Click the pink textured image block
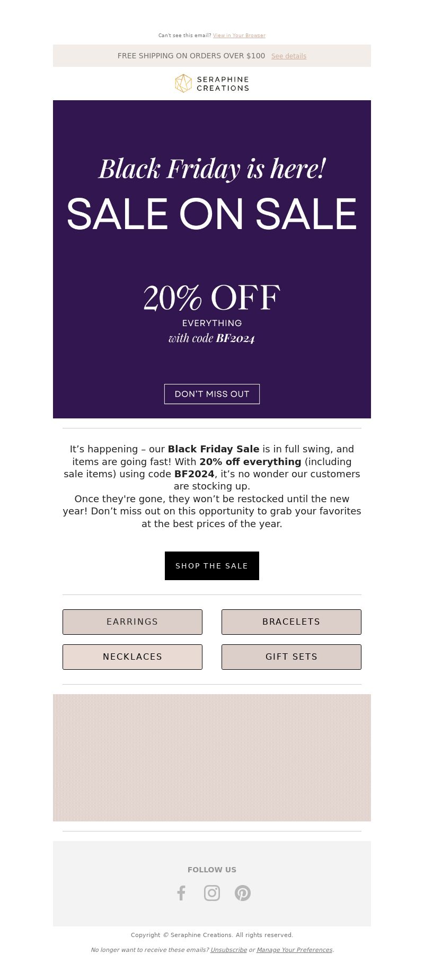424x980 pixels. 212,758
